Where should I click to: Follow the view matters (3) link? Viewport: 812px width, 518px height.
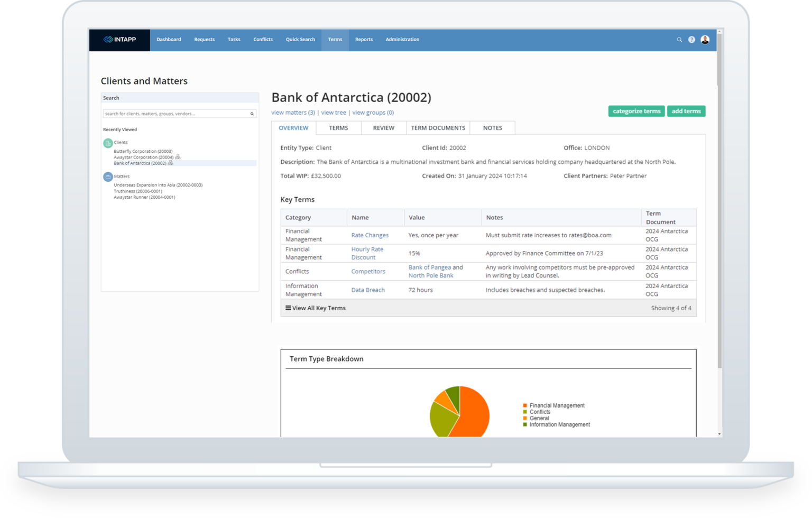pyautogui.click(x=292, y=112)
